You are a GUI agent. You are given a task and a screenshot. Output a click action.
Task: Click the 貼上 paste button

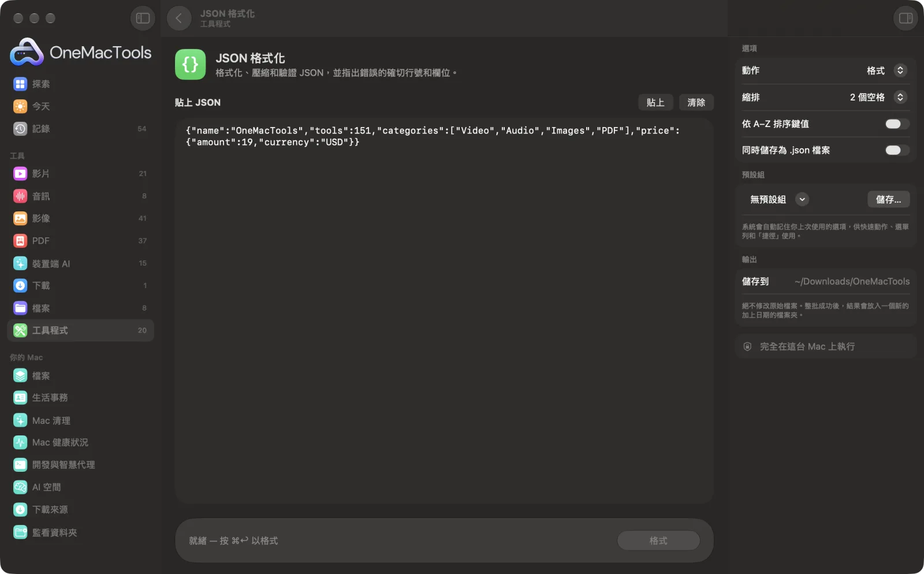(655, 102)
